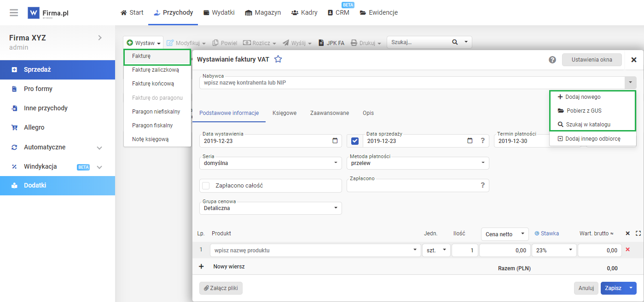Expand Firma XYZ account chevron

click(x=100, y=38)
